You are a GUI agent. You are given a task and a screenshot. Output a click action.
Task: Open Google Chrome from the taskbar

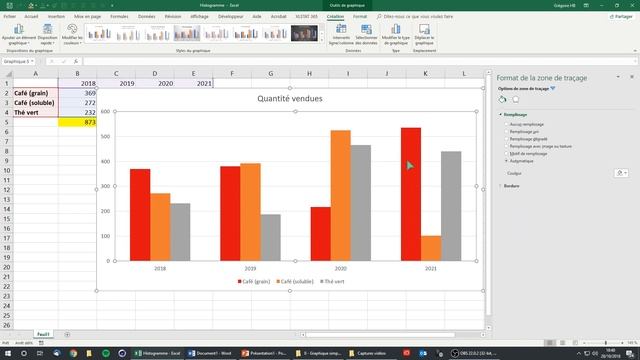(73, 353)
